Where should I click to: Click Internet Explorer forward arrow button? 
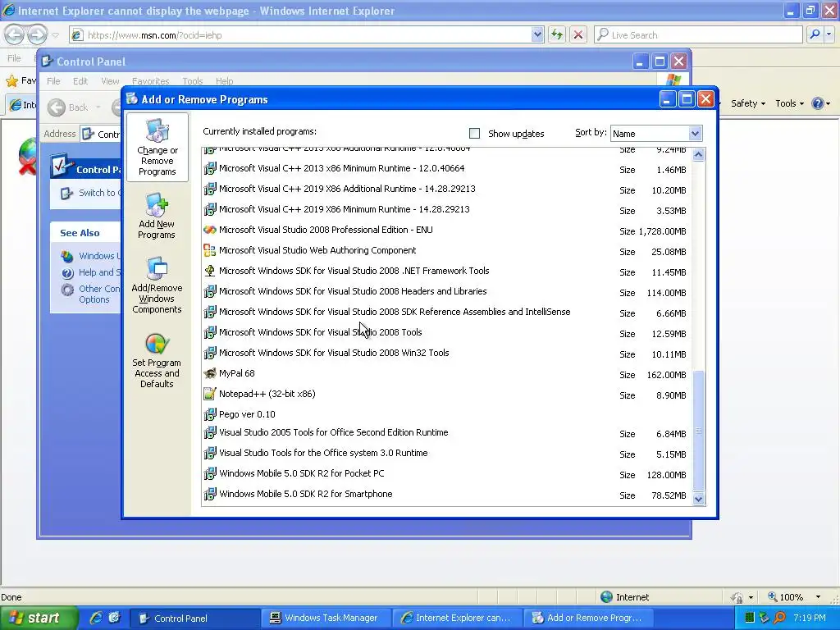pos(37,34)
